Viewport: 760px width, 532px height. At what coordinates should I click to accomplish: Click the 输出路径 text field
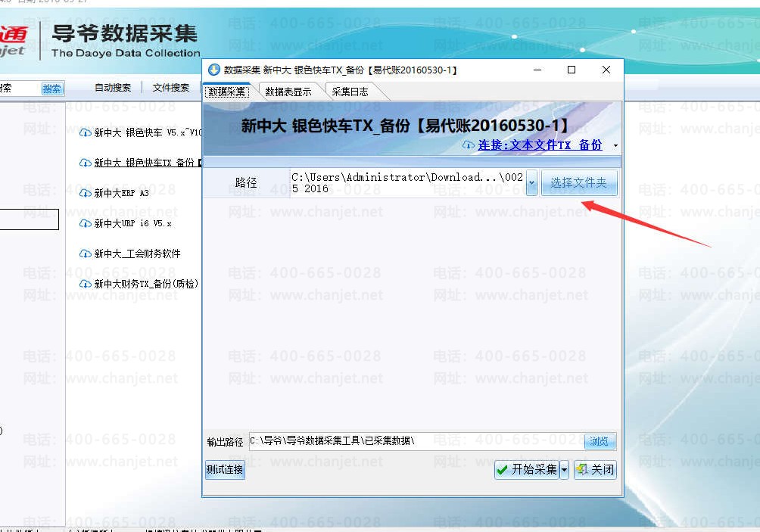click(416, 441)
